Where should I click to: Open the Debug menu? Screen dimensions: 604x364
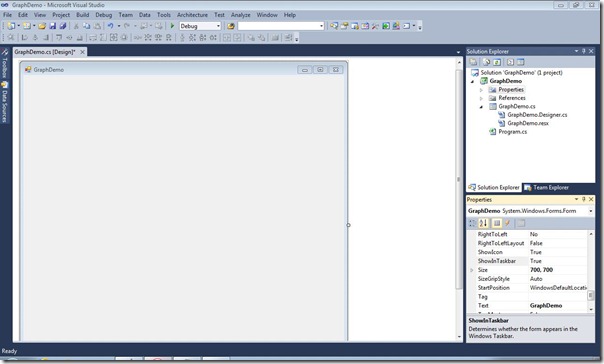pos(104,15)
